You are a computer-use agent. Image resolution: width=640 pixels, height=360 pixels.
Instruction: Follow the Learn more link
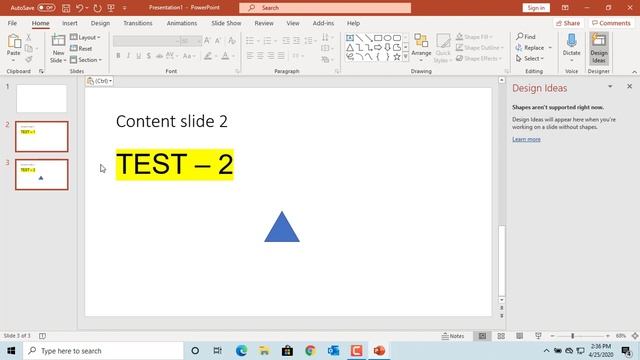click(x=526, y=139)
